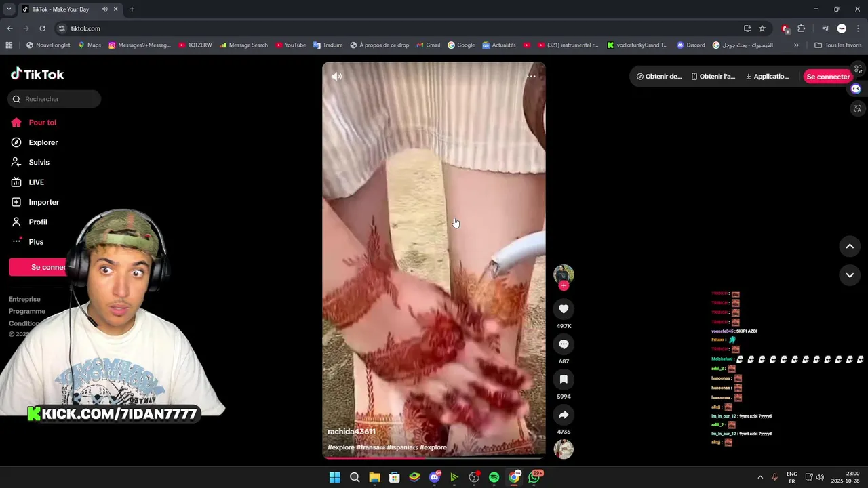
Task: Open Chrome three-dots menu
Action: tap(859, 28)
